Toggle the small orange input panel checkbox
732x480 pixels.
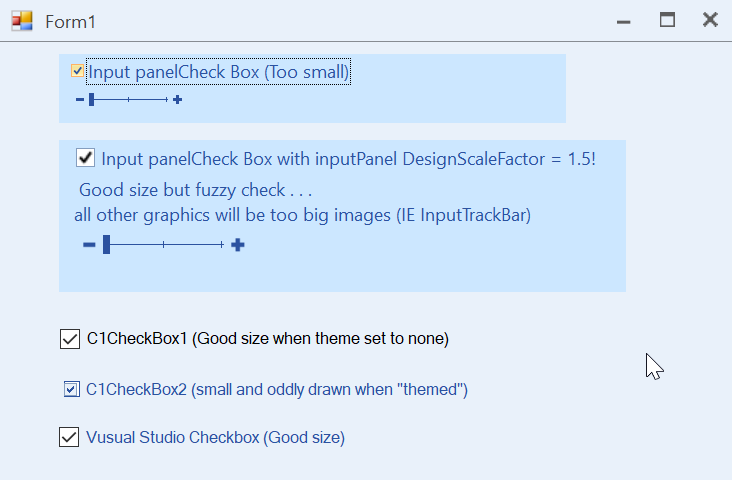coord(77,71)
